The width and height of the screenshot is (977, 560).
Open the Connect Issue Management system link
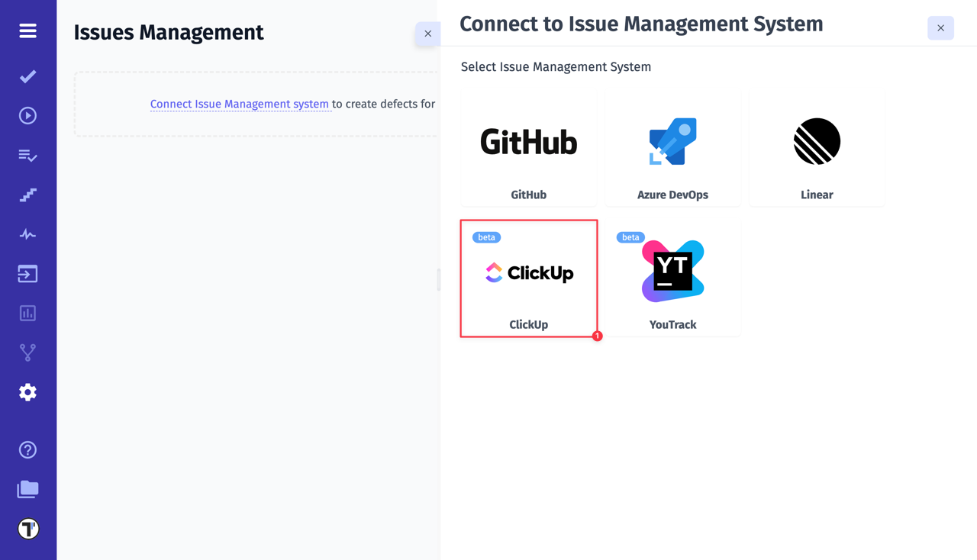click(240, 104)
